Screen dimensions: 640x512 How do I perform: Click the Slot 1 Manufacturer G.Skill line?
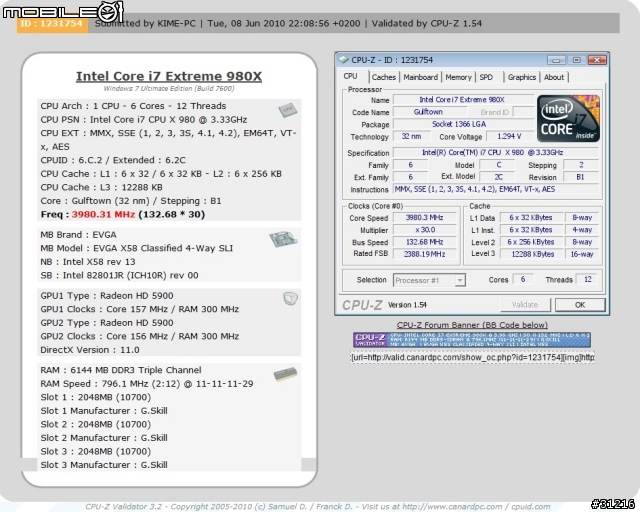[104, 411]
